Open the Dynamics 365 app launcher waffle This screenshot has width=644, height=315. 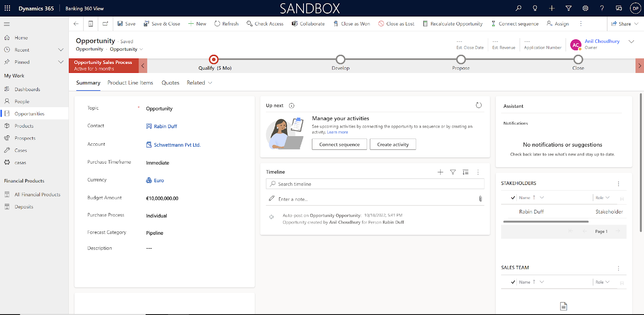(8, 8)
